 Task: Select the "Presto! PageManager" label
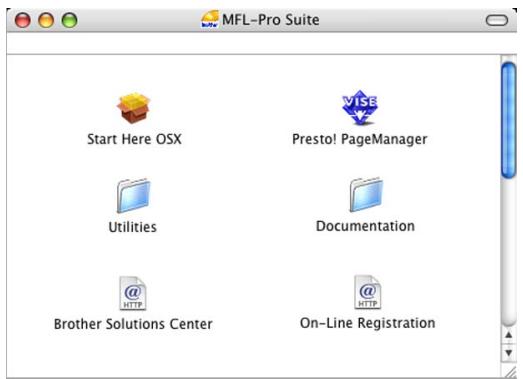(x=360, y=139)
